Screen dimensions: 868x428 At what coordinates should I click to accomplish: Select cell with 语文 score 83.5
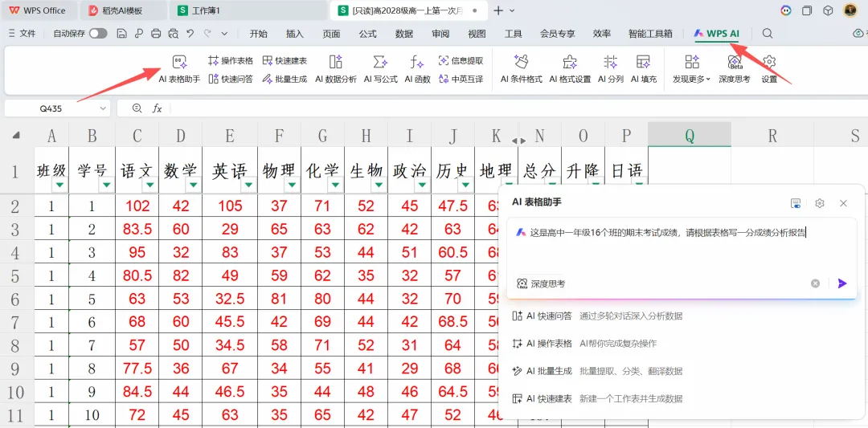[137, 230]
